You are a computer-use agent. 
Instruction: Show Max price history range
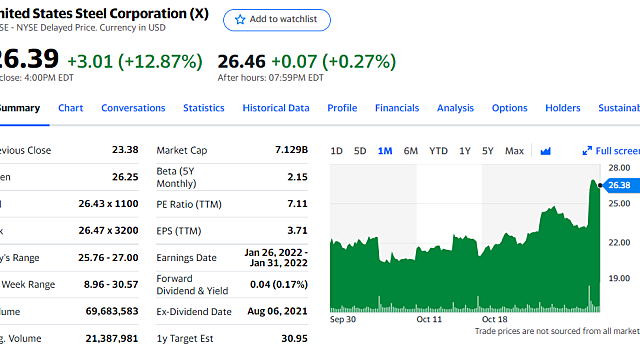(514, 151)
